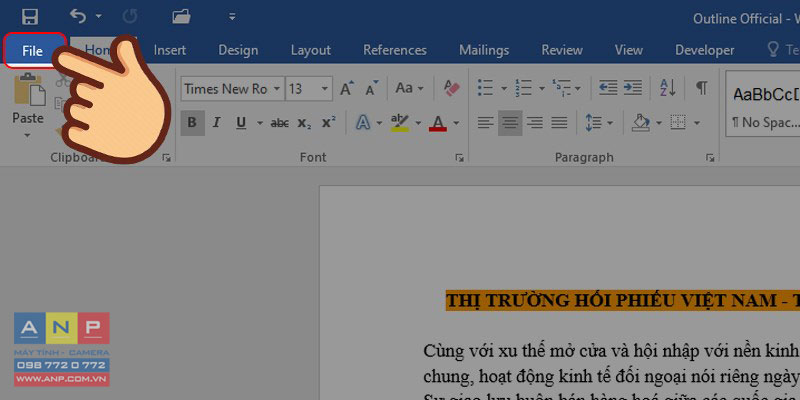Open the undo history dropdown arrow
800x400 pixels.
98,17
